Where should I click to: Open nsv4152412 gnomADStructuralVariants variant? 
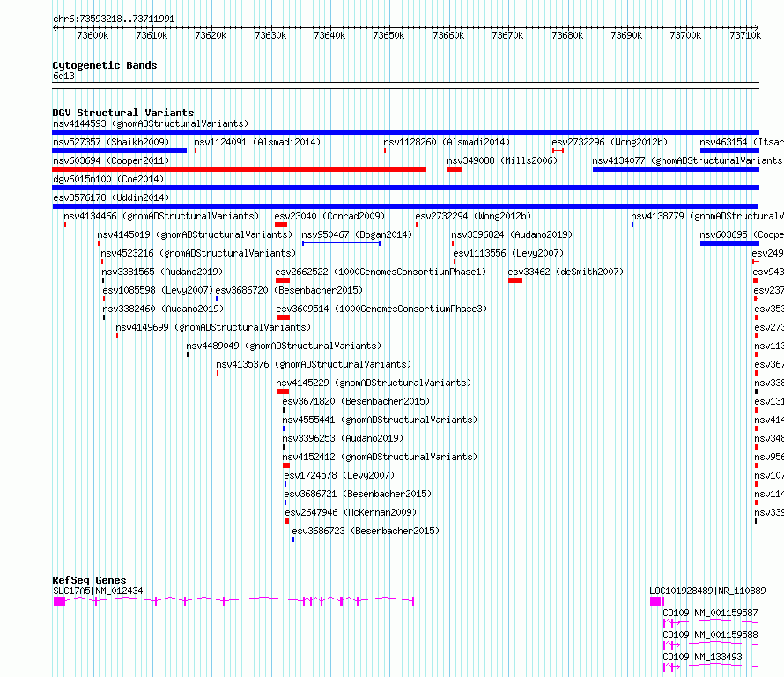[380, 457]
